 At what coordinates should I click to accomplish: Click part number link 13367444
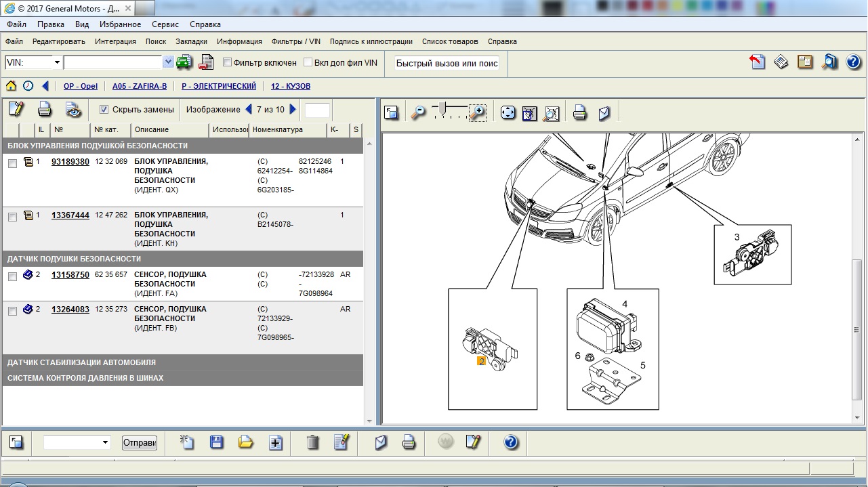(70, 215)
